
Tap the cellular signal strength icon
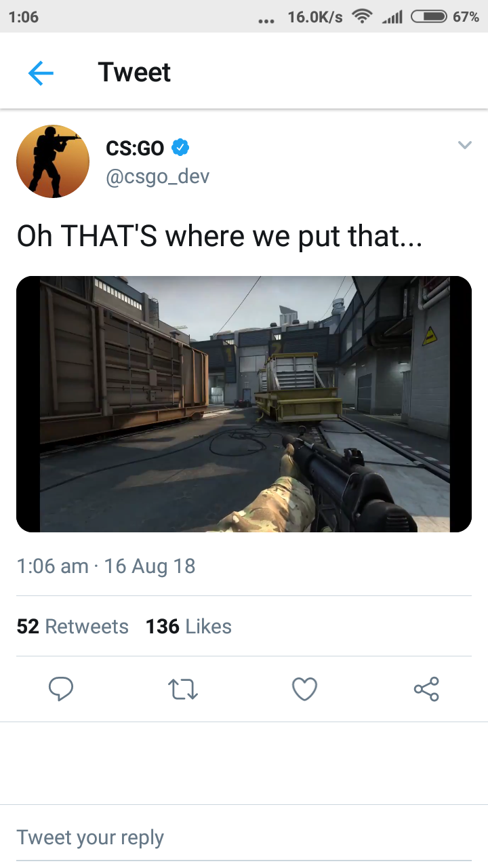point(392,18)
